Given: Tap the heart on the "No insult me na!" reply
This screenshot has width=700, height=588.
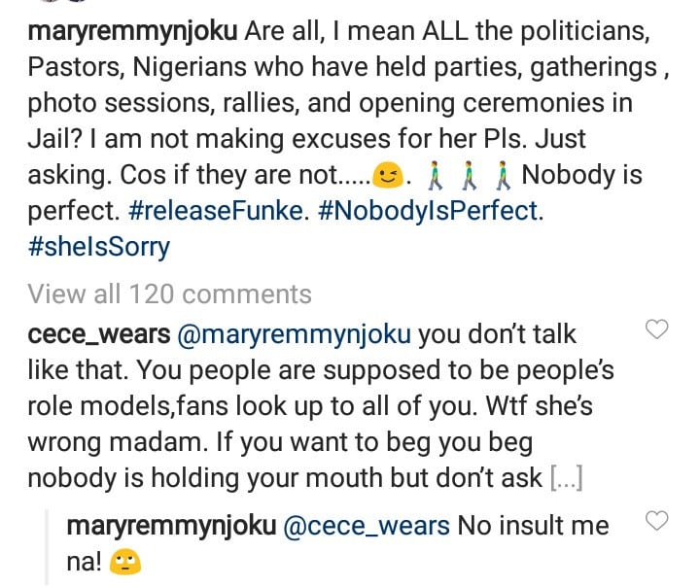Looking at the screenshot, I should 657,522.
